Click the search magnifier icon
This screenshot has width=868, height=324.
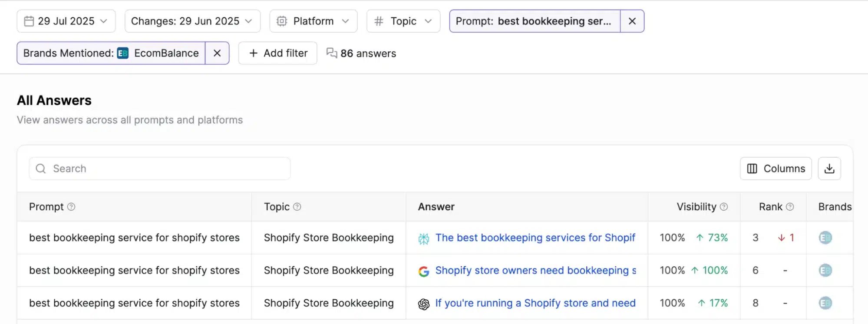pyautogui.click(x=41, y=169)
